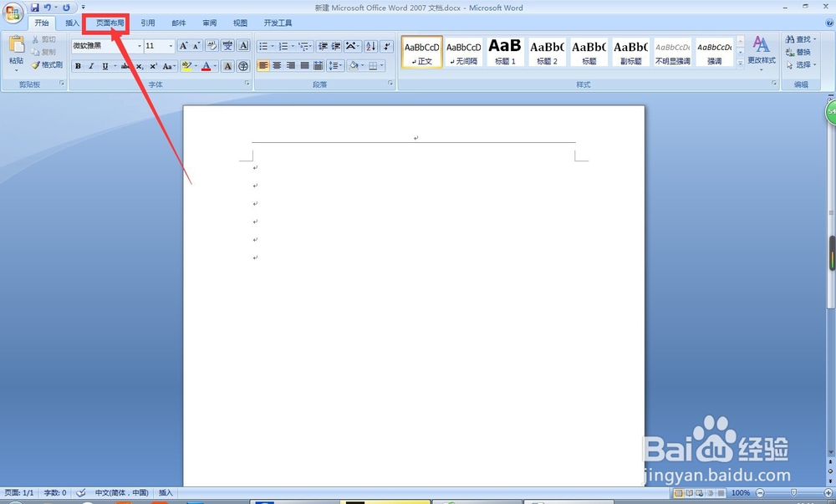Toggle Bold formatting
The width and height of the screenshot is (836, 504).
pos(78,66)
